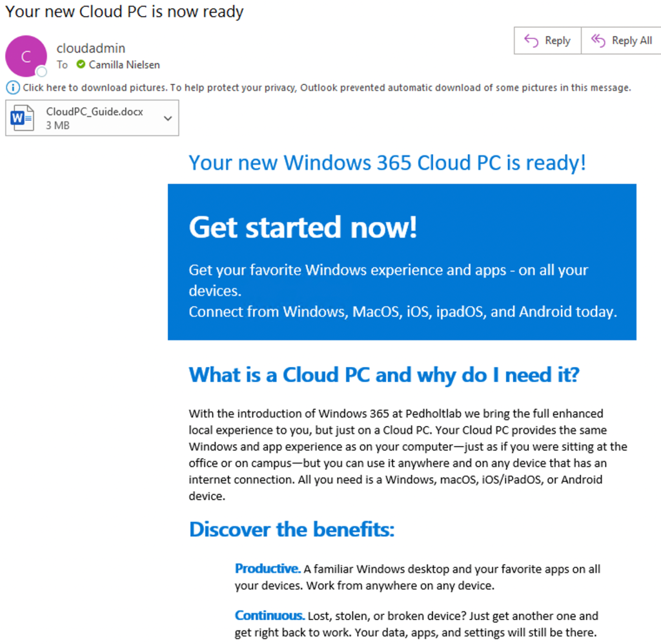Click the Reply button
The width and height of the screenshot is (661, 644).
pyautogui.click(x=547, y=41)
